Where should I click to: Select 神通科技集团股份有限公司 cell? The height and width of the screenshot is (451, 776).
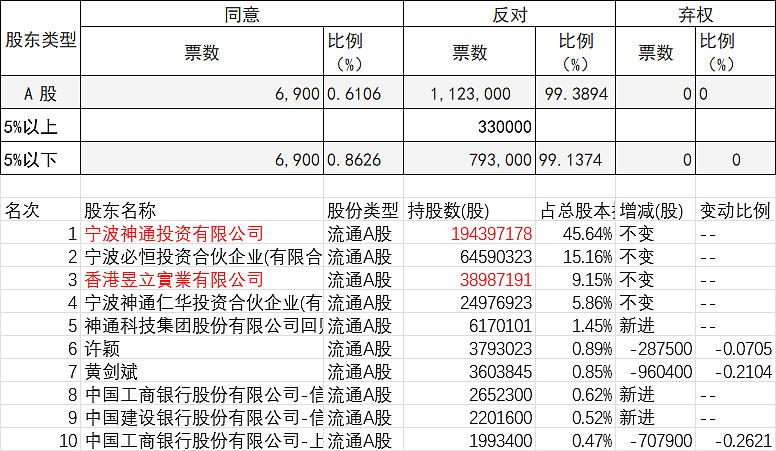click(202, 325)
